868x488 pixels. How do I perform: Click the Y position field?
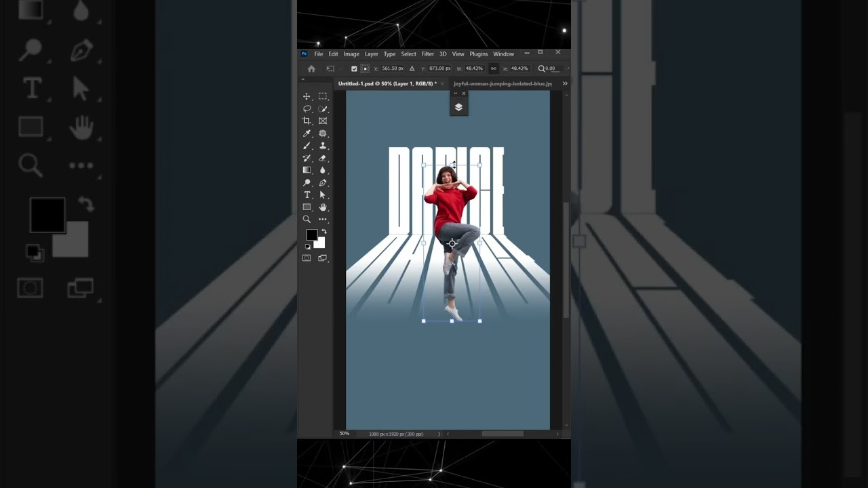pos(440,68)
